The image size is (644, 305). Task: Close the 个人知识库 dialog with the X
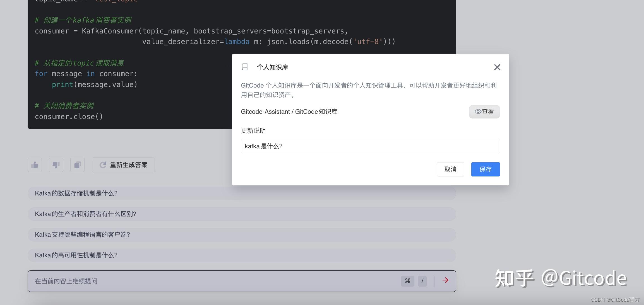pos(497,67)
